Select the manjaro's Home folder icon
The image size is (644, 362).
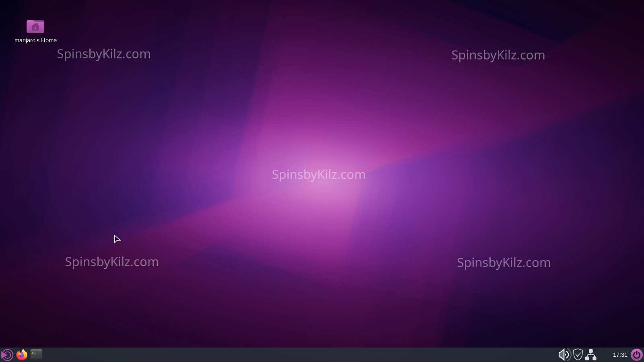coord(35,27)
